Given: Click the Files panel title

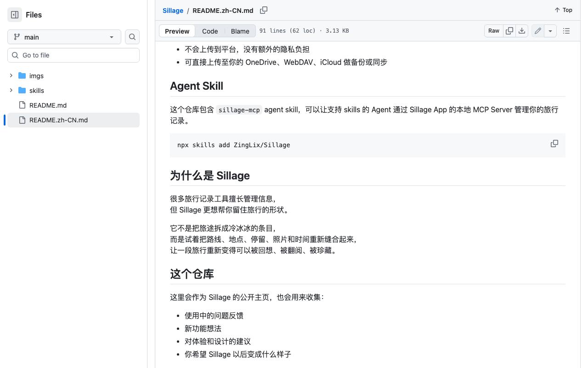Looking at the screenshot, I should coord(34,15).
